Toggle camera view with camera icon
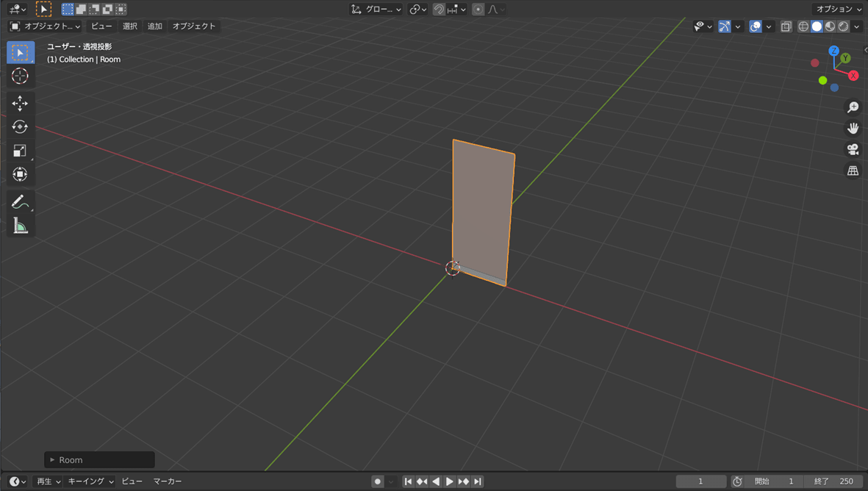Viewport: 868px width, 491px height. (853, 149)
